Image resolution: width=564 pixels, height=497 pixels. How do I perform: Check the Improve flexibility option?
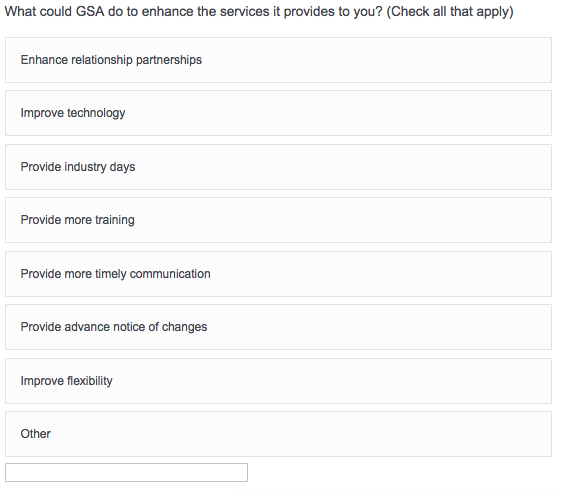click(278, 381)
